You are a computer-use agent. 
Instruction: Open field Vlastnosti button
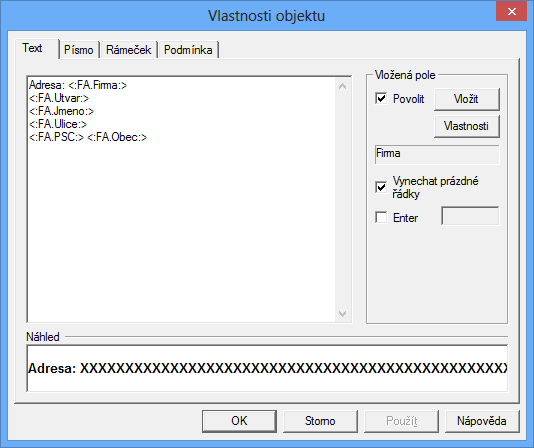(x=467, y=126)
